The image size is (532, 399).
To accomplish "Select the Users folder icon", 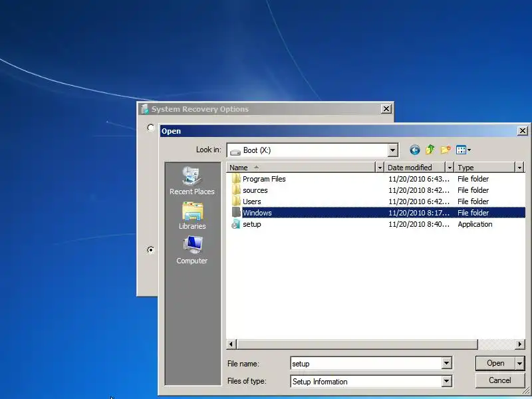I will click(236, 201).
